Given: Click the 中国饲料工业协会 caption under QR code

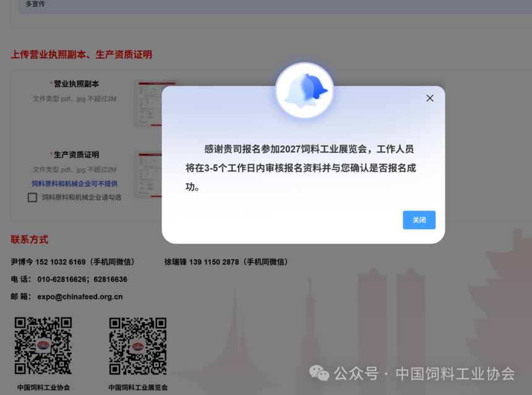Looking at the screenshot, I should [x=43, y=388].
